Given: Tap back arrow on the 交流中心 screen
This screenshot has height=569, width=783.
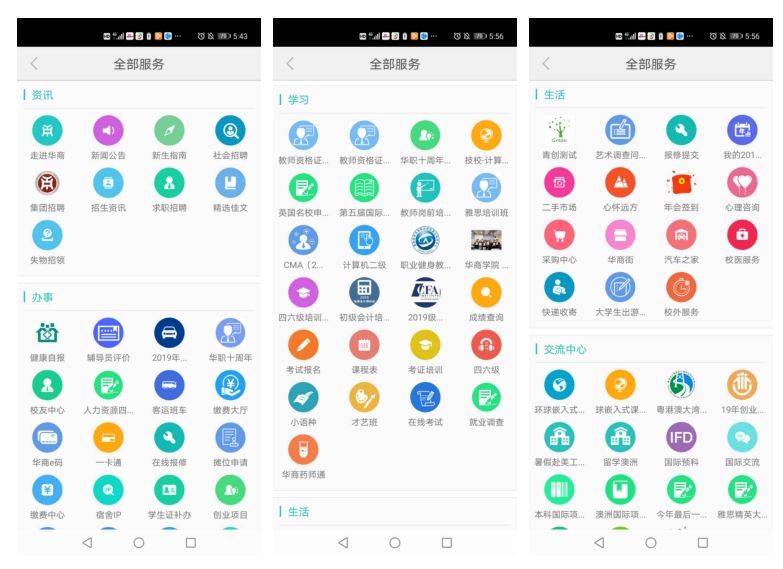Looking at the screenshot, I should [x=546, y=63].
